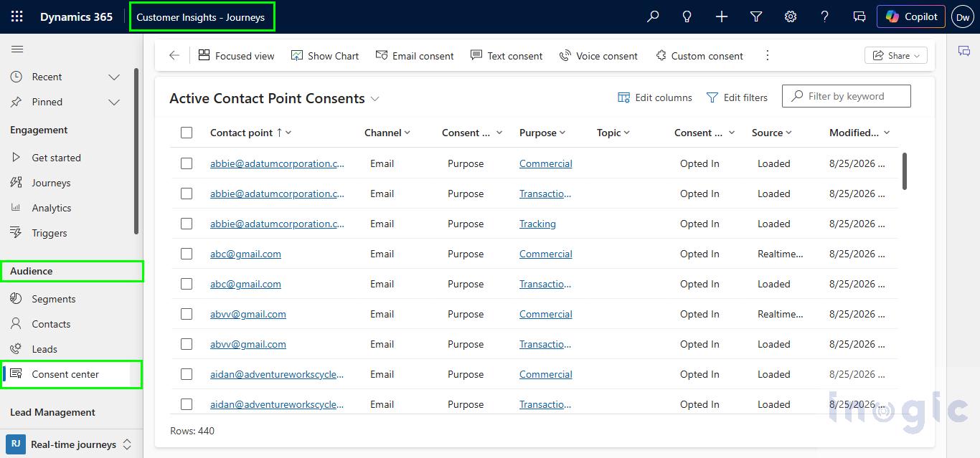
Task: Open Voice consent command
Action: click(x=598, y=55)
